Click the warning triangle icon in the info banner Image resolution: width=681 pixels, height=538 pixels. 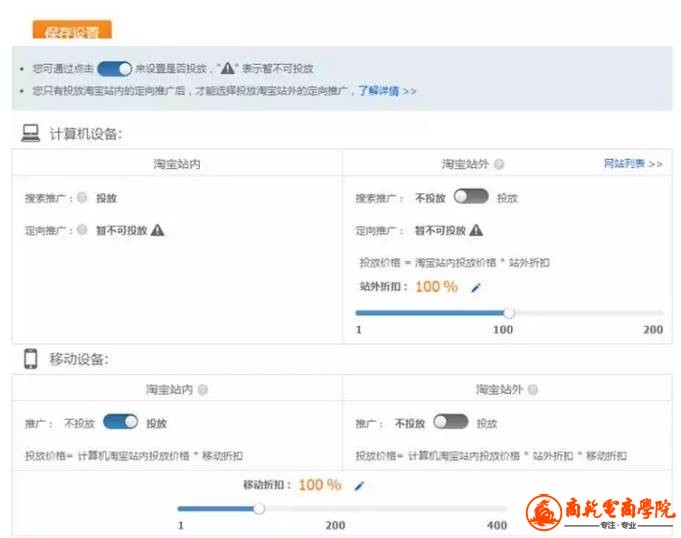click(228, 68)
